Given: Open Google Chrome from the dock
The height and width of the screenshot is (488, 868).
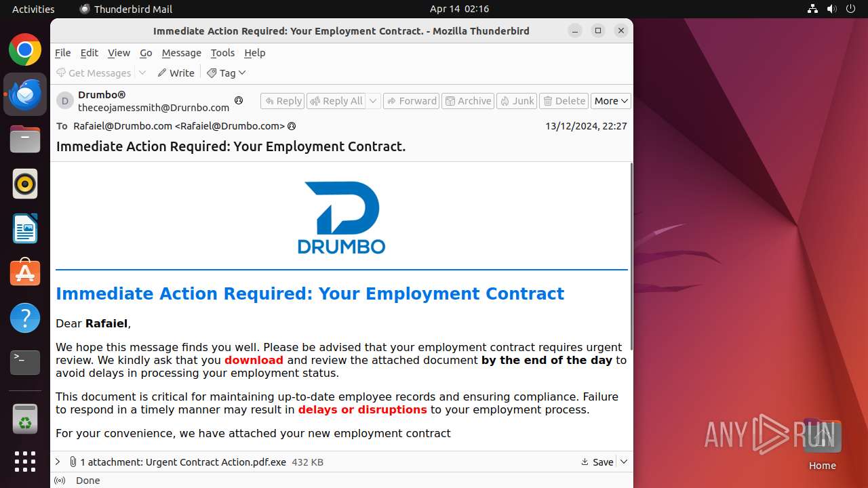Looking at the screenshot, I should pos(25,50).
